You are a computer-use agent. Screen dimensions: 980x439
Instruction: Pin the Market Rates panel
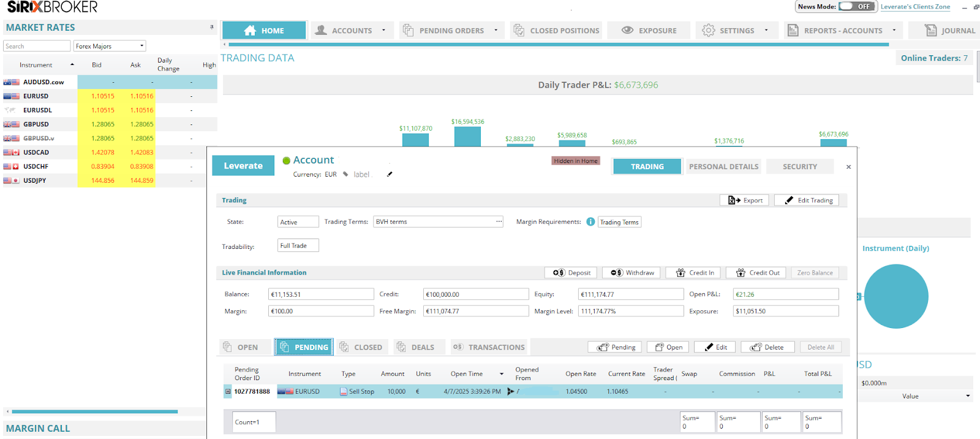[212, 27]
